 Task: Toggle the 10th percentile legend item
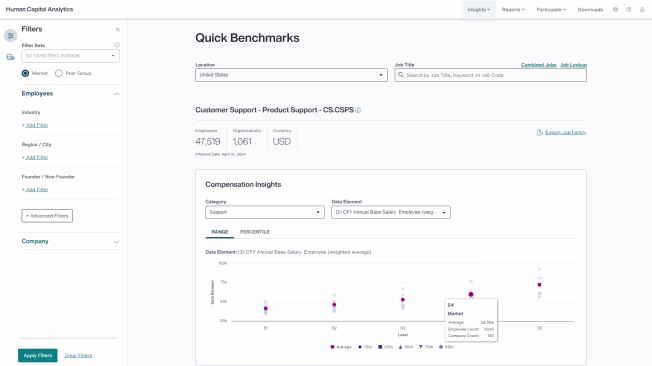[365, 347]
